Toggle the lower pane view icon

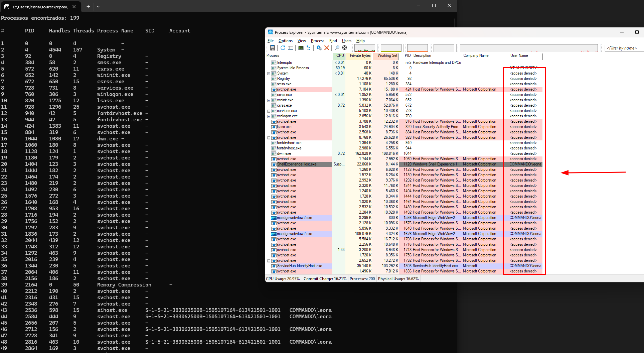tap(291, 48)
